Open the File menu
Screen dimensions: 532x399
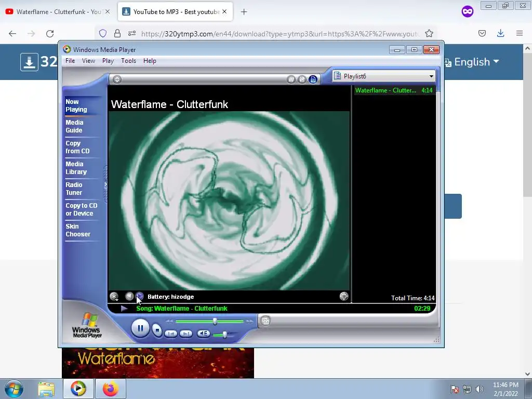(x=70, y=61)
